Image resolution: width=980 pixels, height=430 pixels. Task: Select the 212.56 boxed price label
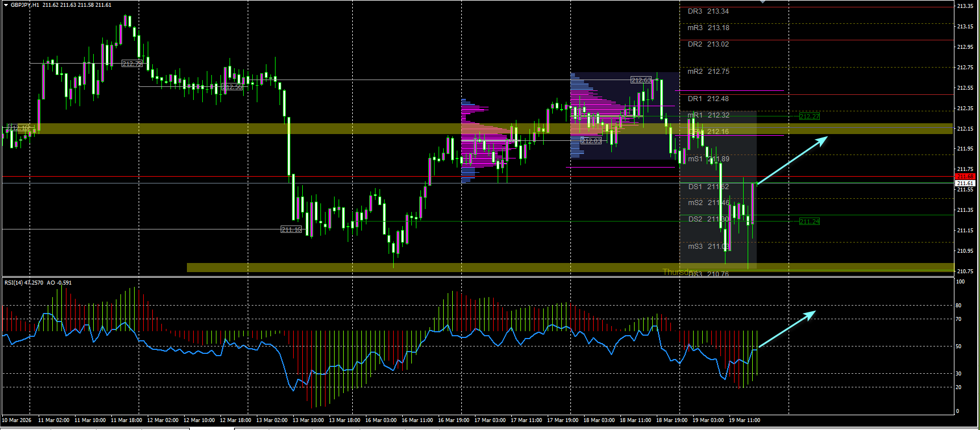[x=232, y=87]
